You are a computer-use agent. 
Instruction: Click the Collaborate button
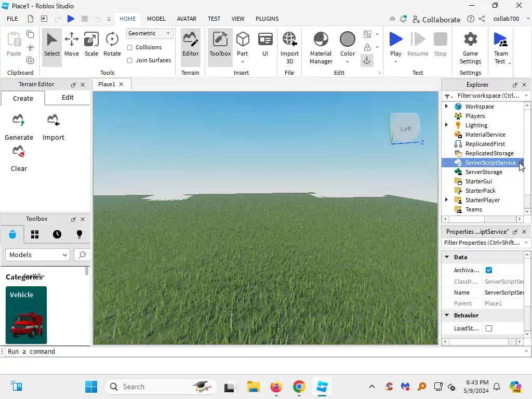click(x=436, y=19)
